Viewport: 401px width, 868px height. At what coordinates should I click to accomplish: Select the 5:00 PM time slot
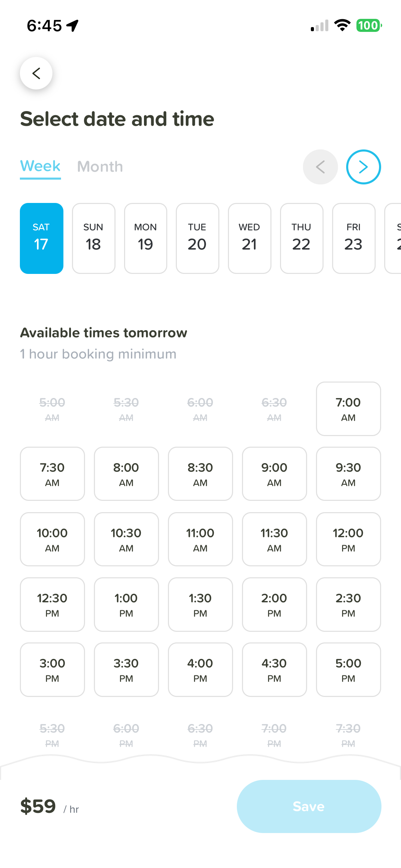click(348, 670)
